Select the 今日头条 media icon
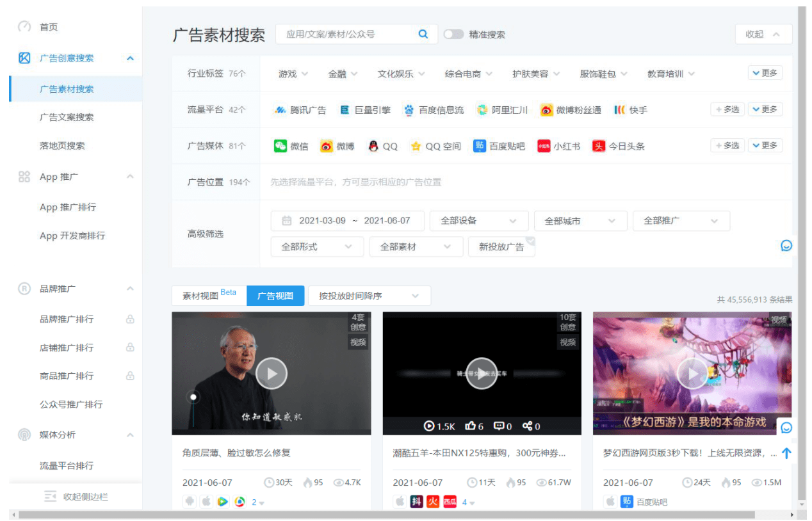The width and height of the screenshot is (812, 521). coord(599,146)
